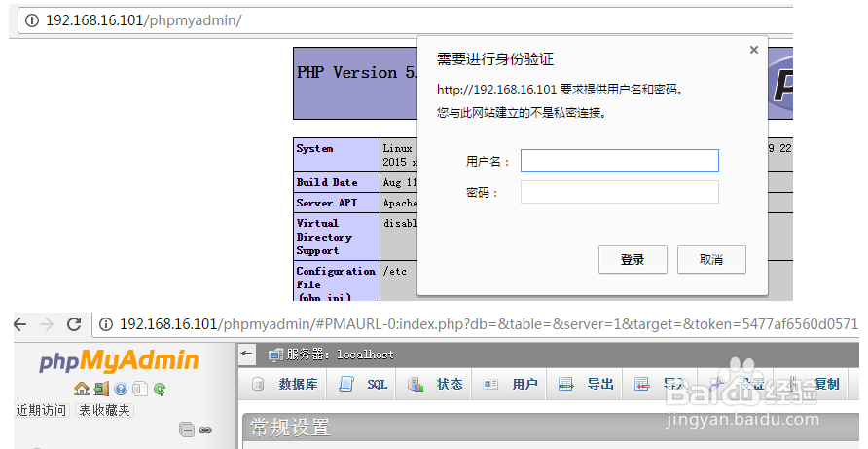This screenshot has height=449, width=868.
Task: Click the site info icon in lower address bar
Action: click(x=106, y=324)
